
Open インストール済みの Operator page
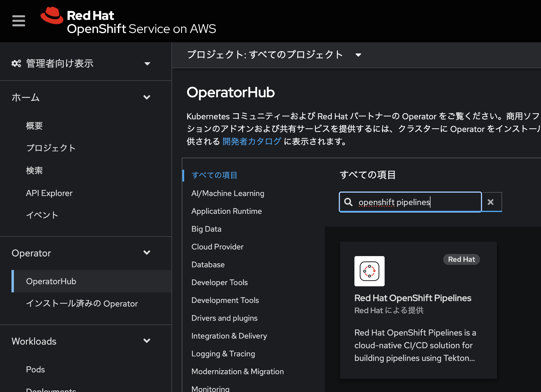coord(82,304)
